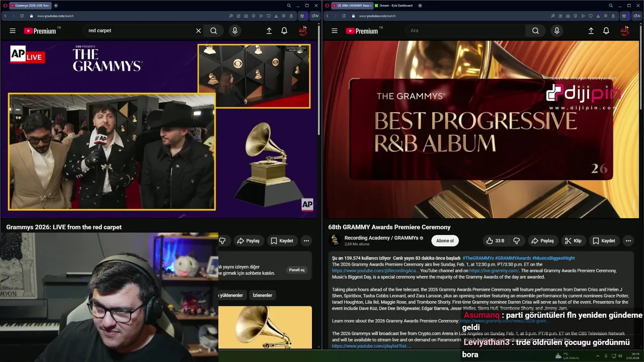The width and height of the screenshot is (644, 362).
Task: Click Aria AI button in right window
Action: [x=636, y=16]
